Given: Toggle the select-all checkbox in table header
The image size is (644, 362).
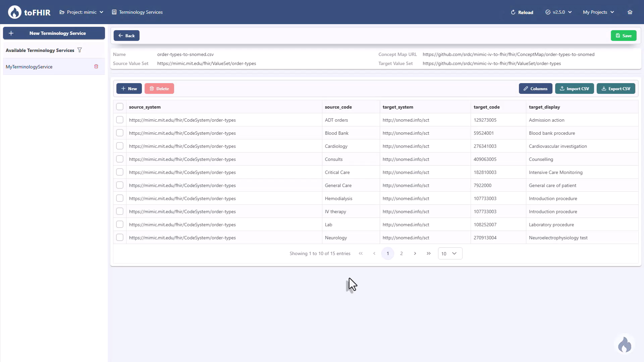Looking at the screenshot, I should click(x=119, y=107).
